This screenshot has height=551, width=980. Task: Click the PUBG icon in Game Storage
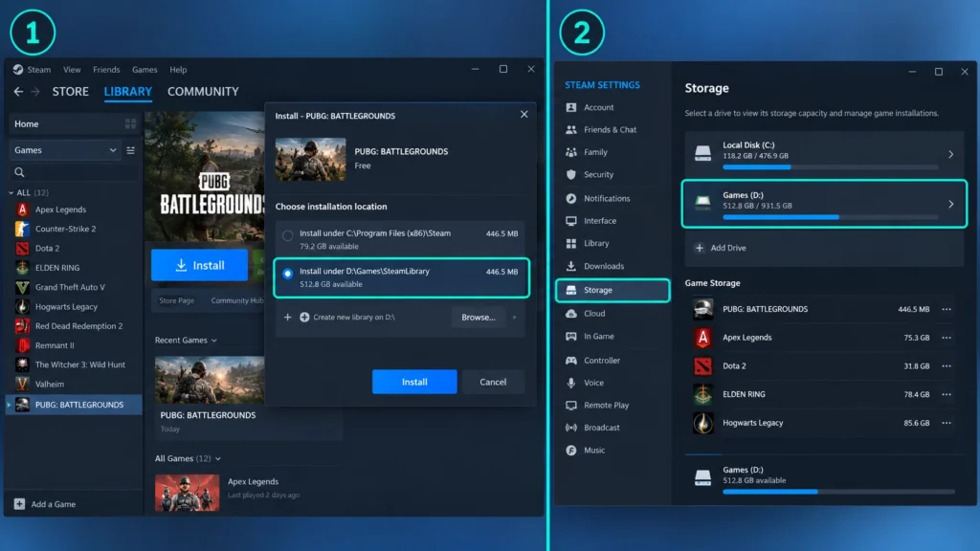(702, 309)
